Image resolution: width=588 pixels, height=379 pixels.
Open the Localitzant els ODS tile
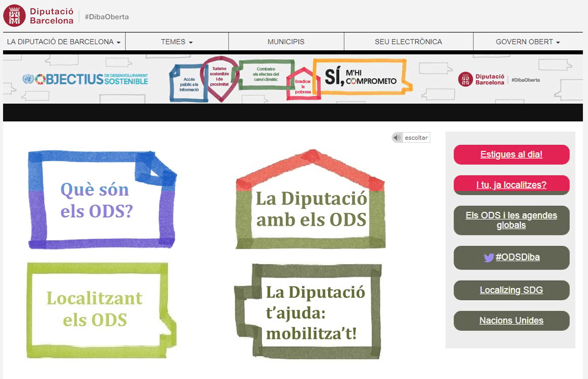click(96, 308)
